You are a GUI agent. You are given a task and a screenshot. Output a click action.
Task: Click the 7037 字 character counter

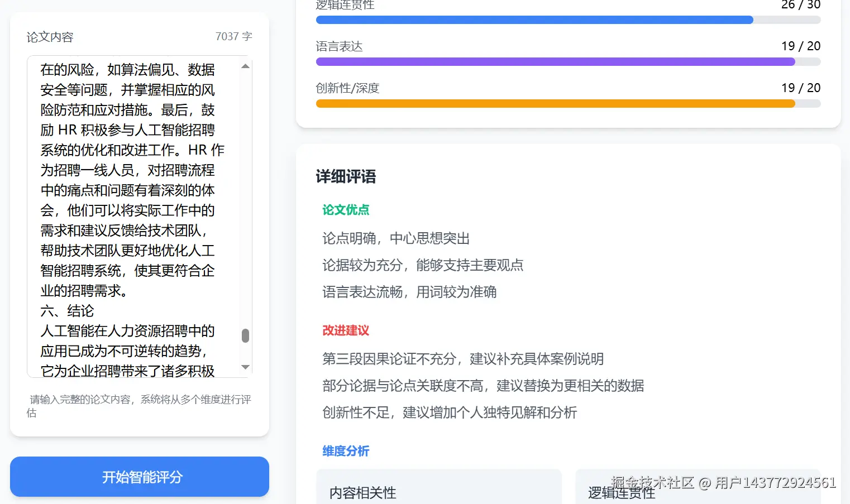pyautogui.click(x=233, y=37)
